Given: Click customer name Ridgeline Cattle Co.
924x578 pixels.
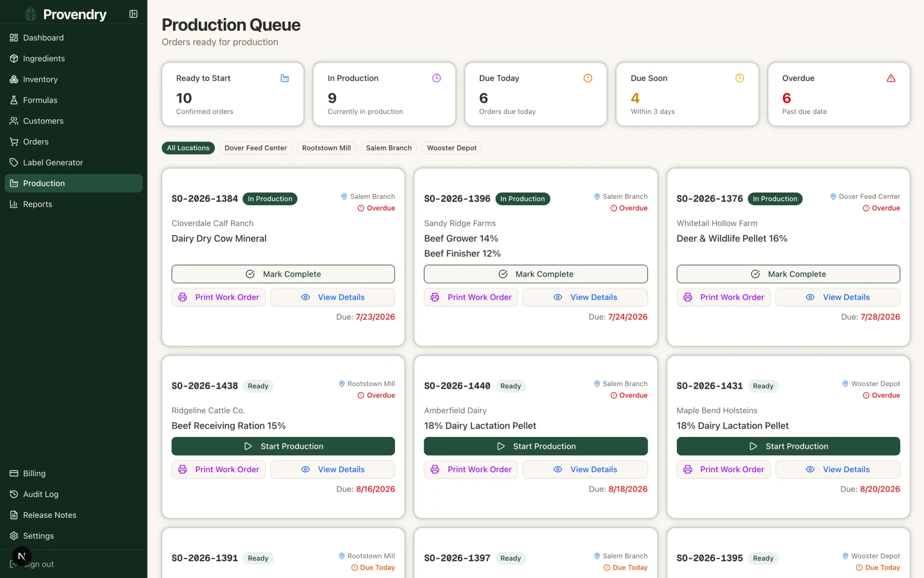Looking at the screenshot, I should (208, 411).
